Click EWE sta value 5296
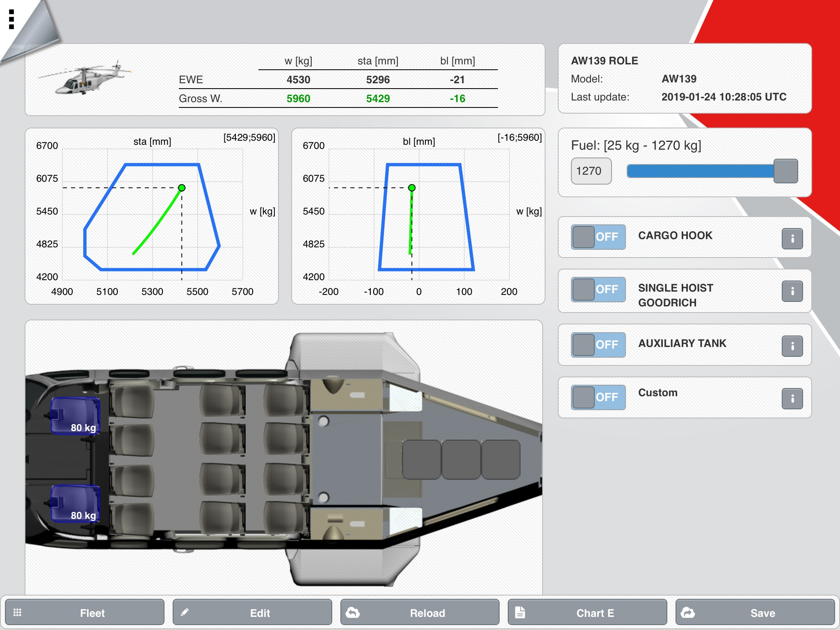Viewport: 840px width, 630px height. (378, 80)
